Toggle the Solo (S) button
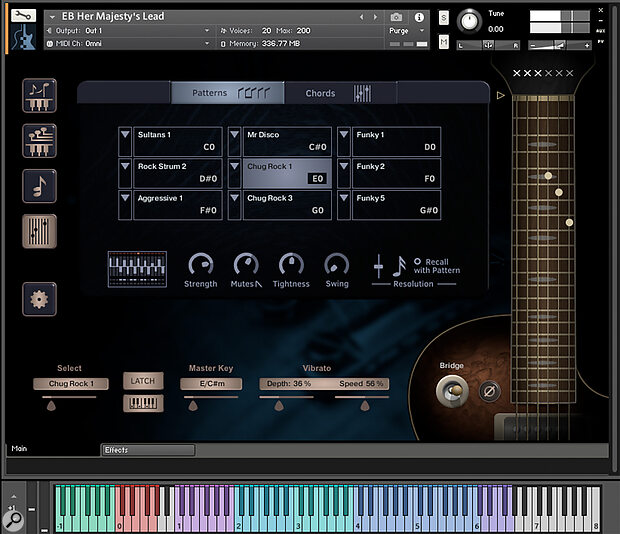 443,17
